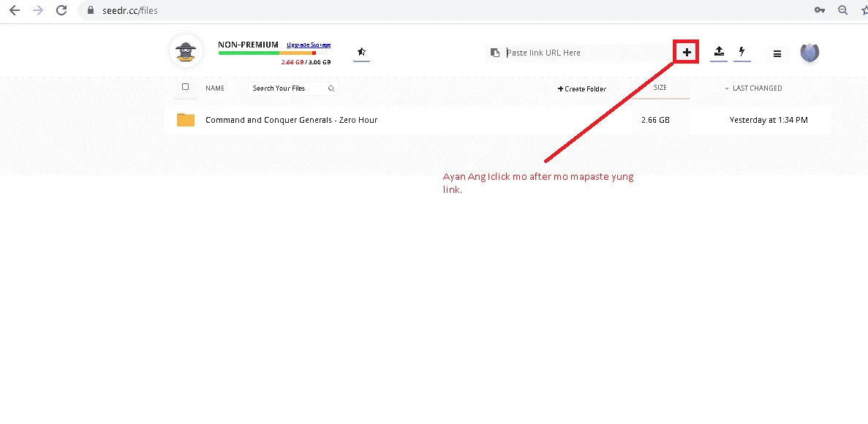This screenshot has height=424, width=868.
Task: Open the browser zoom magnifier icon
Action: pos(842,10)
